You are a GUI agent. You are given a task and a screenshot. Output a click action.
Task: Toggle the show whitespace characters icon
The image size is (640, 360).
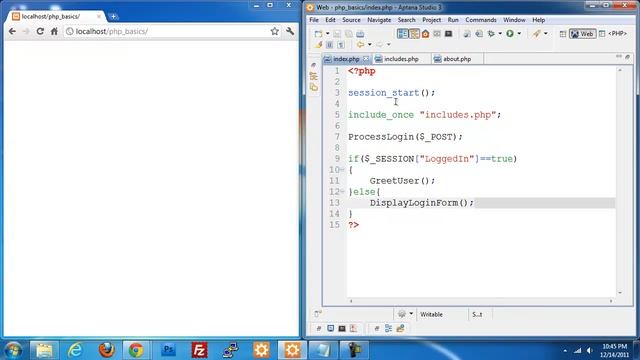[x=341, y=44]
